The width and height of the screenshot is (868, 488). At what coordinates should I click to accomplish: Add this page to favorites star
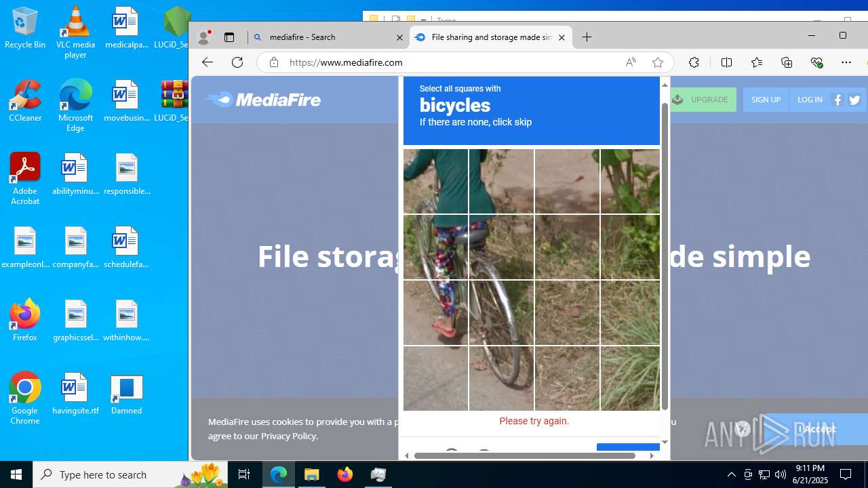coord(657,62)
